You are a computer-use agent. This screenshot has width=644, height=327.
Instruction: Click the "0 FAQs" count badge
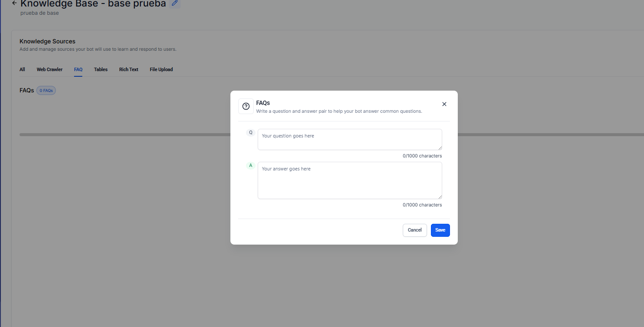[x=46, y=91]
